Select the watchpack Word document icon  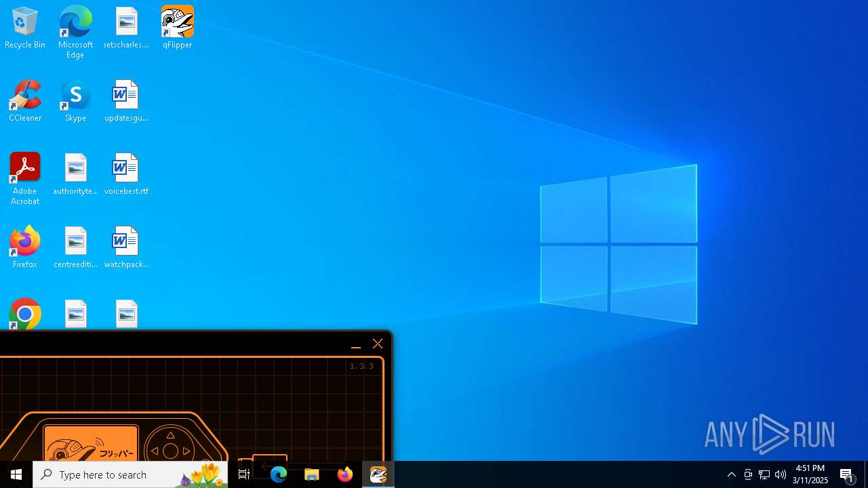click(126, 248)
